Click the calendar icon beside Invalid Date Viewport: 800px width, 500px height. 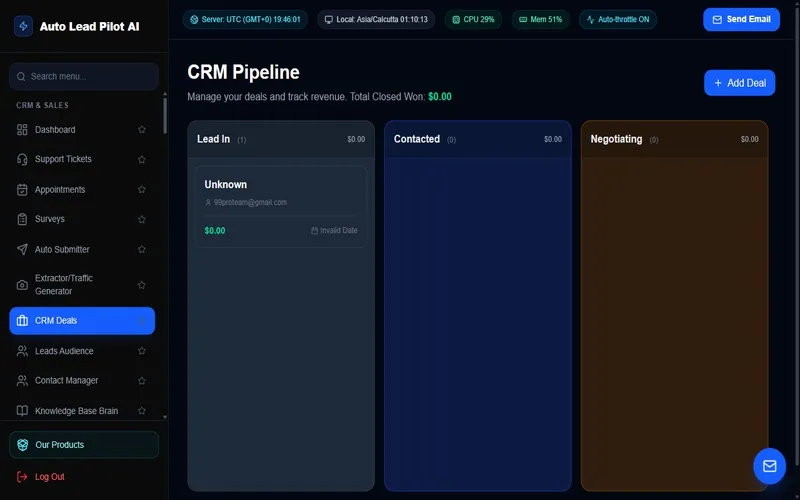pyautogui.click(x=314, y=231)
